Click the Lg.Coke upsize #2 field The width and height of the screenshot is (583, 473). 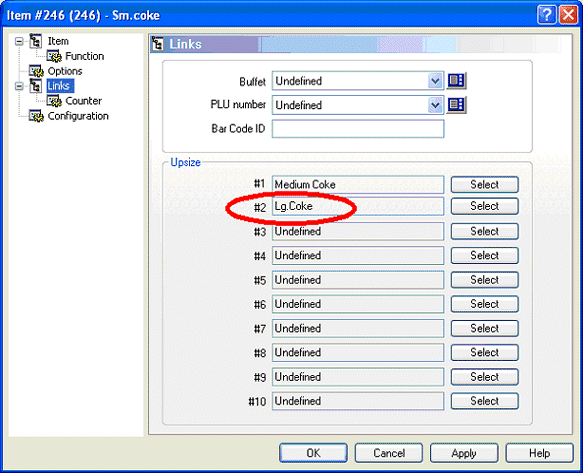[x=358, y=206]
